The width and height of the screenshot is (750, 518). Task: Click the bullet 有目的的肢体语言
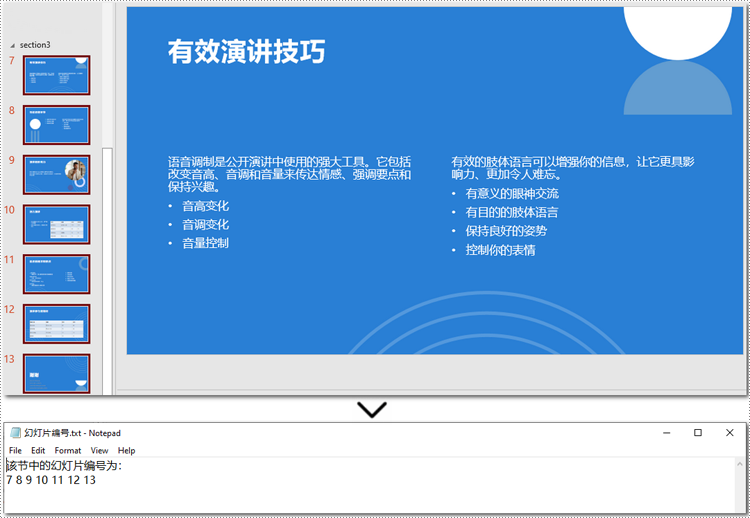pyautogui.click(x=512, y=212)
